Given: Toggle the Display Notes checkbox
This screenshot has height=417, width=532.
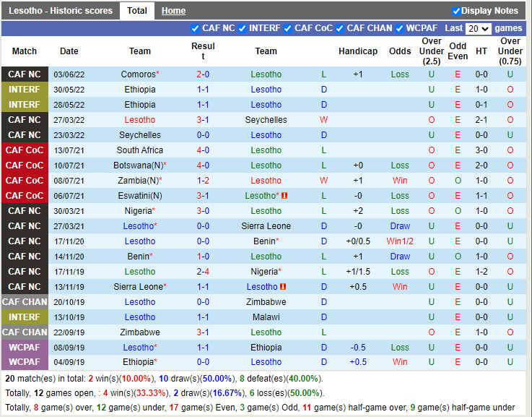Looking at the screenshot, I should (x=456, y=11).
